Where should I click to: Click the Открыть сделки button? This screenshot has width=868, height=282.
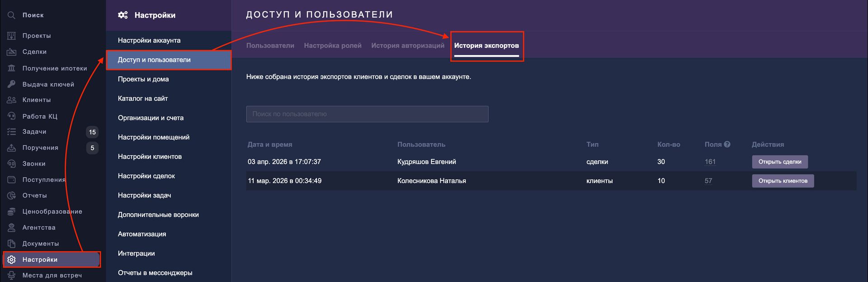(780, 162)
